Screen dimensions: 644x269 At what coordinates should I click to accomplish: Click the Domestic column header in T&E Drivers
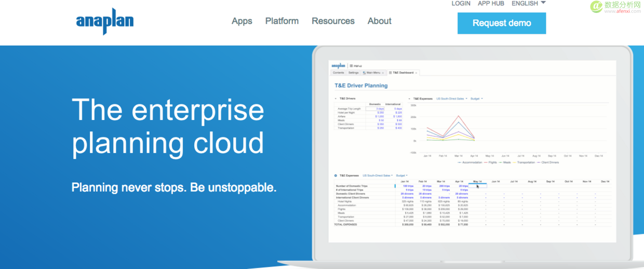click(x=375, y=104)
